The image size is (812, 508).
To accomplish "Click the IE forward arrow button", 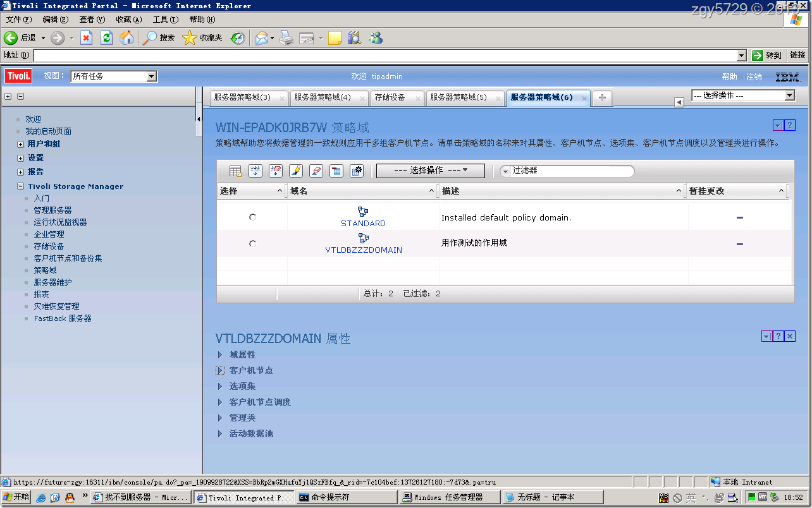I will pyautogui.click(x=58, y=38).
